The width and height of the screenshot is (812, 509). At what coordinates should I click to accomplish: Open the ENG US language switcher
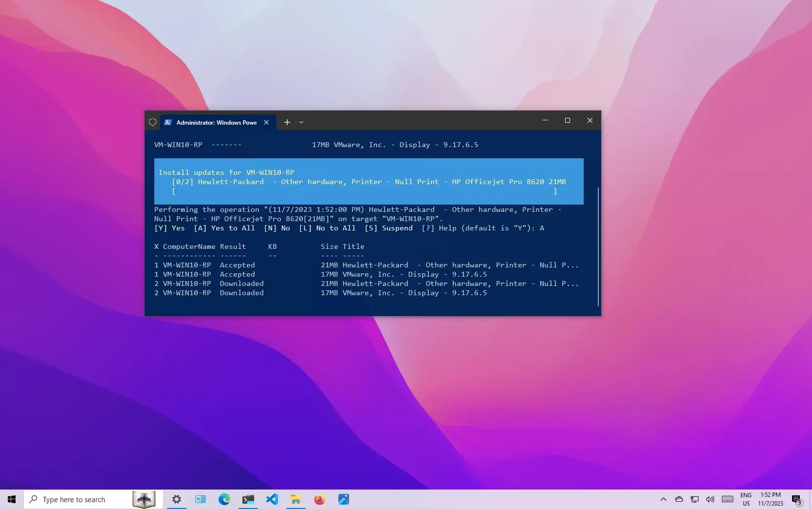point(746,499)
